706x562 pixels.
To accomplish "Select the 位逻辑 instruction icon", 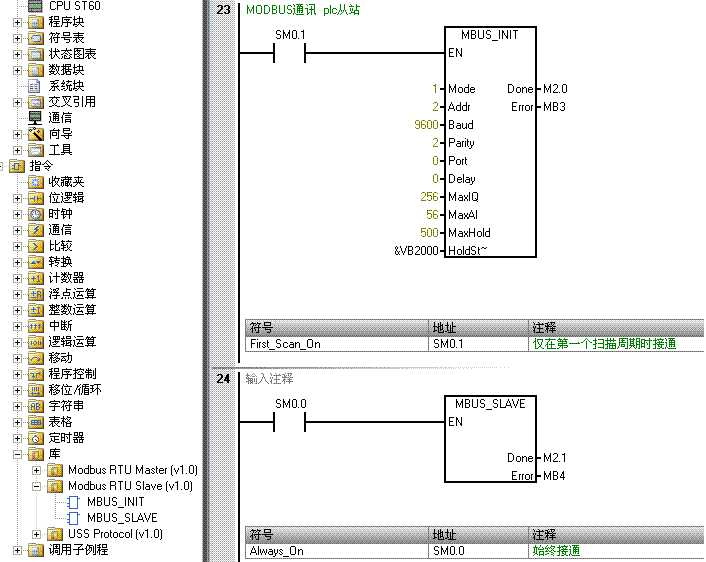I will (x=36, y=198).
